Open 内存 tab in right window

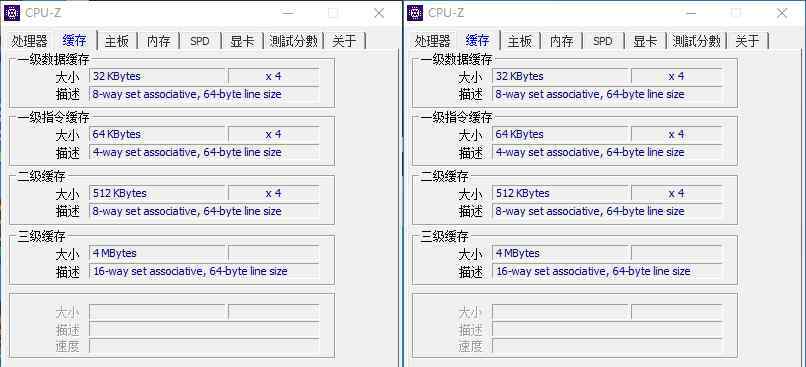(562, 41)
